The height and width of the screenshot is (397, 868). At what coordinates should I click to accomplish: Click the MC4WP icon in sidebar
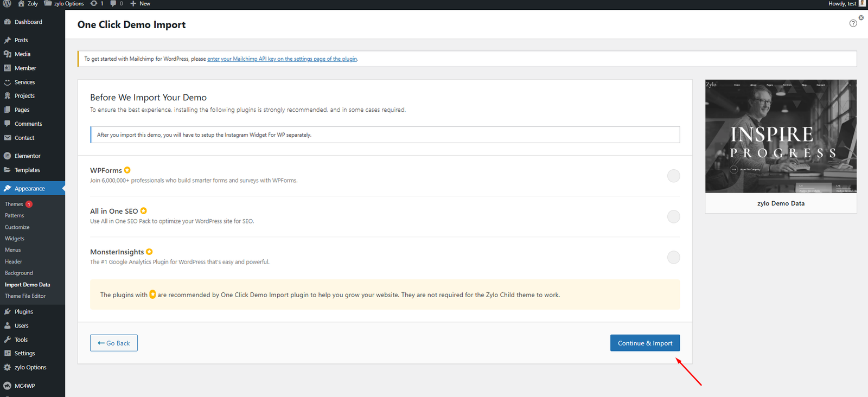8,386
